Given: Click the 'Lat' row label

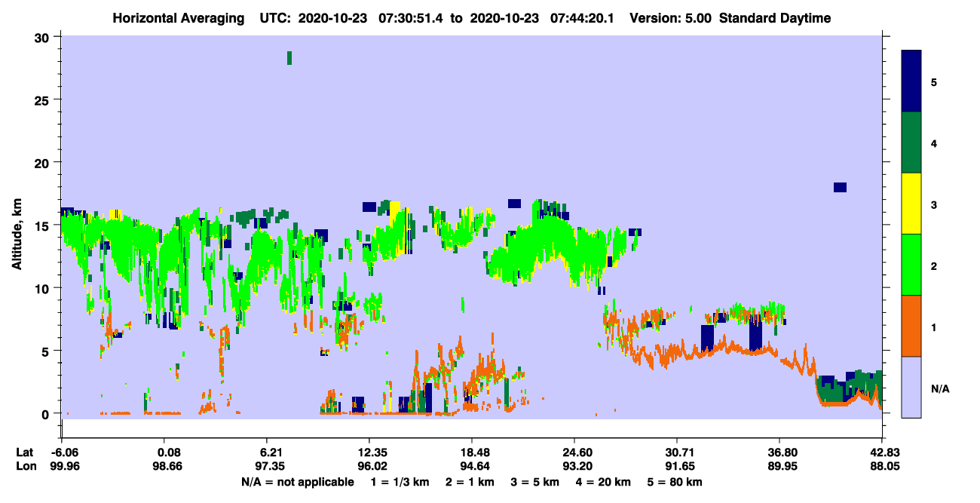Looking at the screenshot, I should click(x=24, y=452).
